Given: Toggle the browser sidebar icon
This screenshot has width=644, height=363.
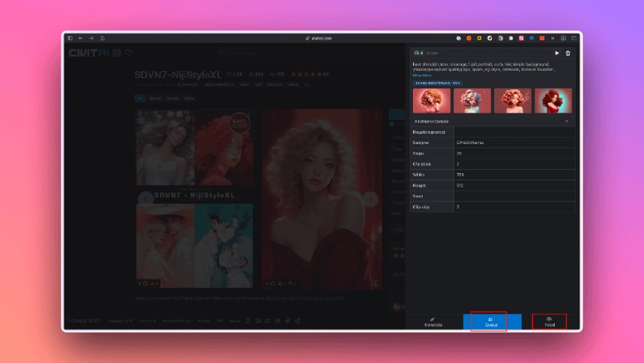Looking at the screenshot, I should (x=70, y=38).
